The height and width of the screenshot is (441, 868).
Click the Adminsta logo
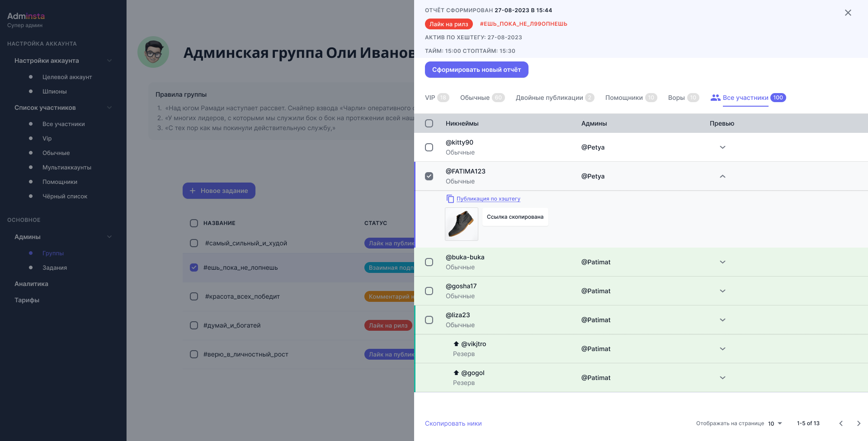click(26, 16)
